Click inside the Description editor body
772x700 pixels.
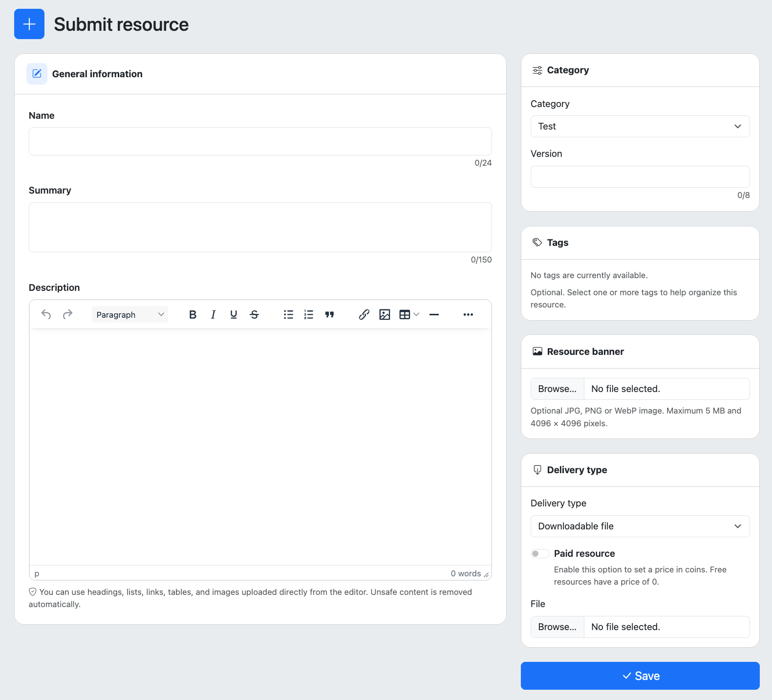[260, 447]
